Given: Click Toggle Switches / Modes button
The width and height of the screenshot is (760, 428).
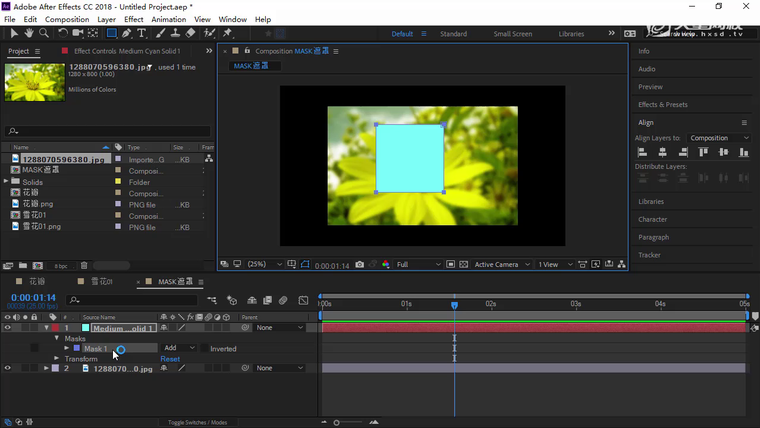Looking at the screenshot, I should [197, 423].
